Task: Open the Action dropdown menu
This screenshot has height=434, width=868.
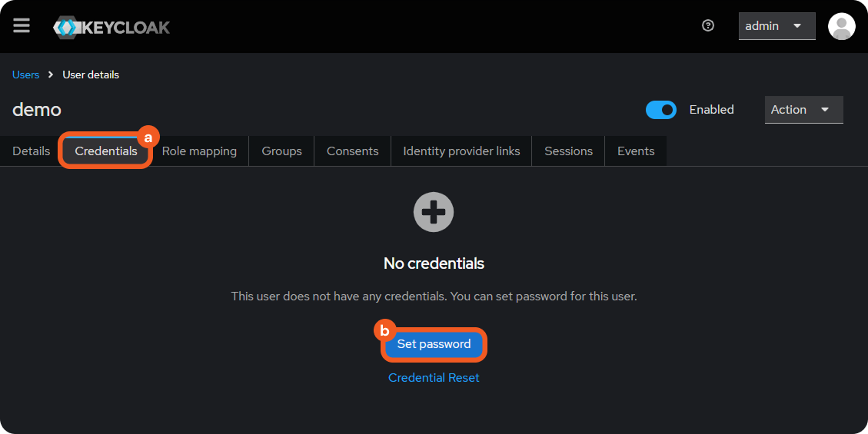Action: (x=803, y=110)
